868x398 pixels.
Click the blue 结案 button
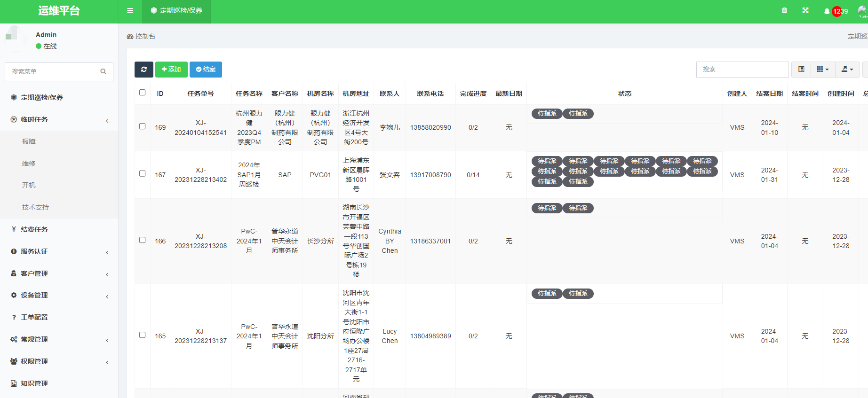point(206,70)
